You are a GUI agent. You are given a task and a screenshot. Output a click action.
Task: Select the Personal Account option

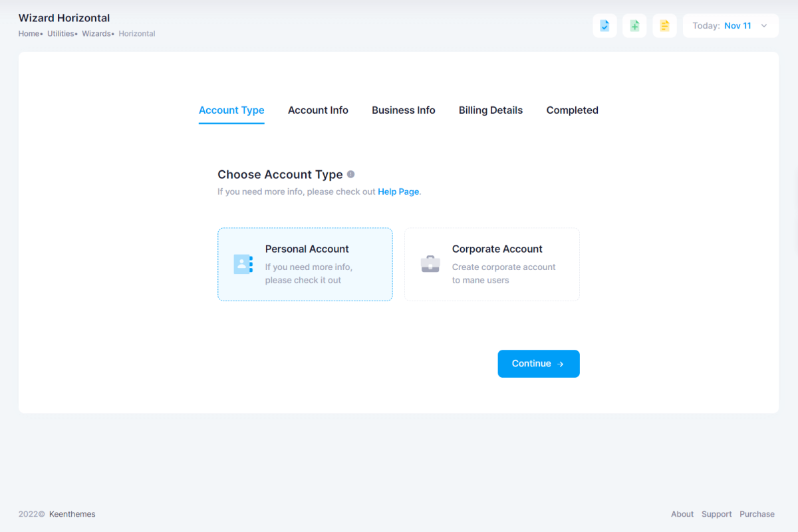click(305, 265)
